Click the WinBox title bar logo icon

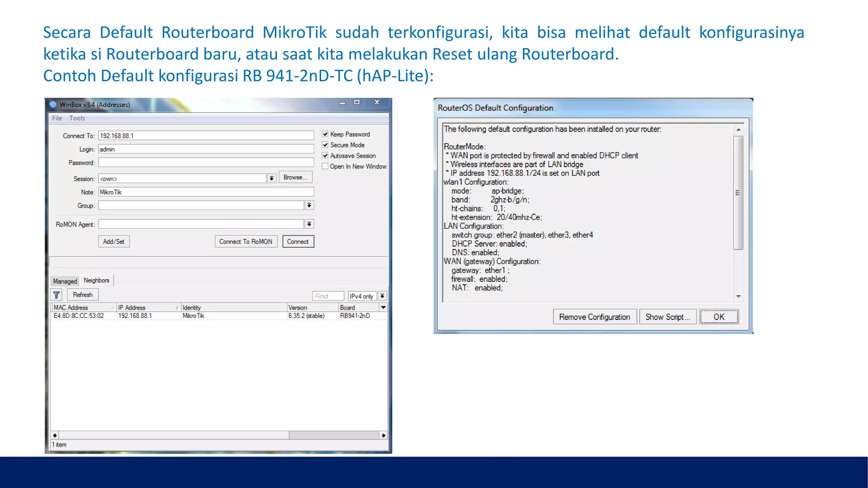(x=53, y=104)
